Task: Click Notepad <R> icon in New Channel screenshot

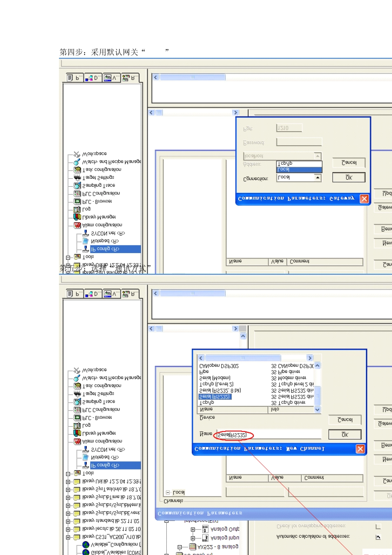Action: [x=86, y=458]
